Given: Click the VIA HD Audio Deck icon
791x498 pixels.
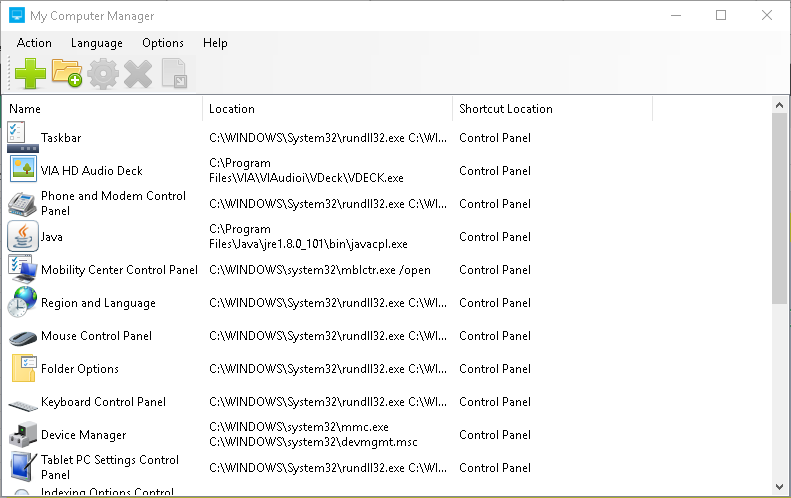Looking at the screenshot, I should coord(23,169).
